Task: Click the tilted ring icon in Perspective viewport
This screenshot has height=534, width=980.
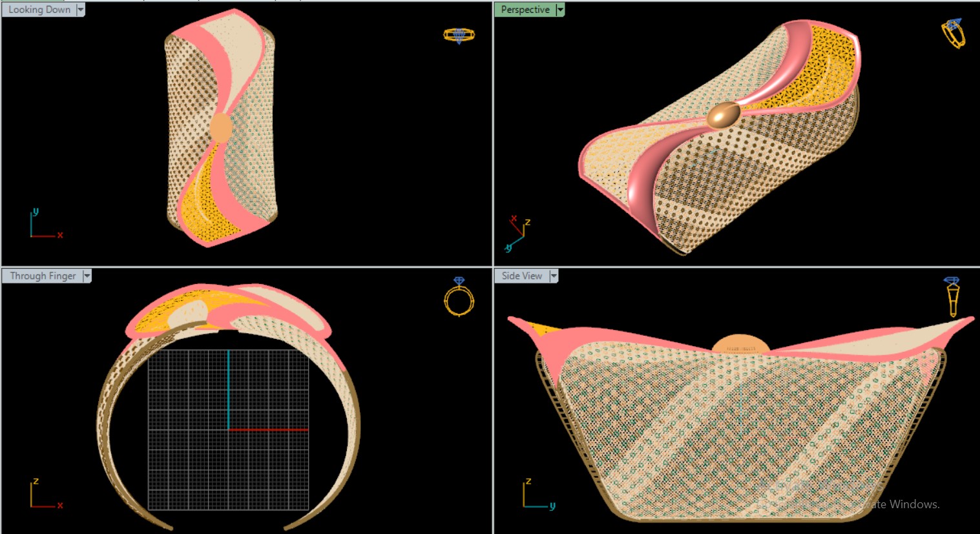Action: click(953, 33)
